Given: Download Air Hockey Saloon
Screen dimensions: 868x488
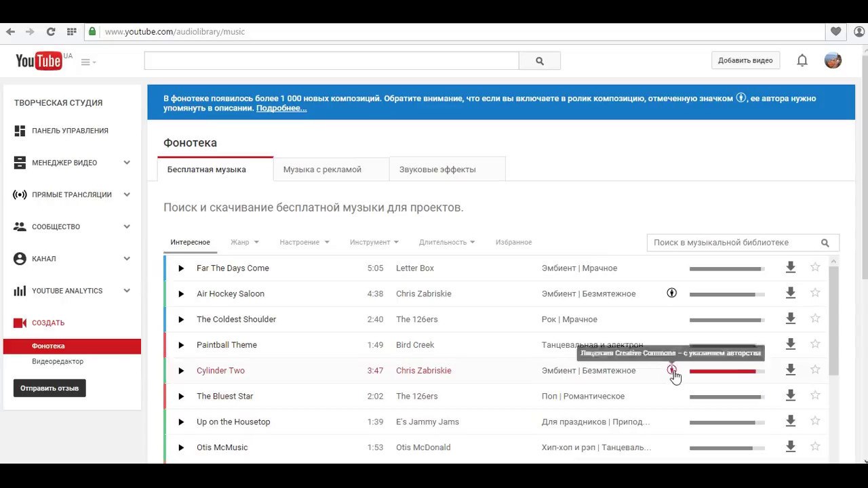Looking at the screenshot, I should point(790,293).
